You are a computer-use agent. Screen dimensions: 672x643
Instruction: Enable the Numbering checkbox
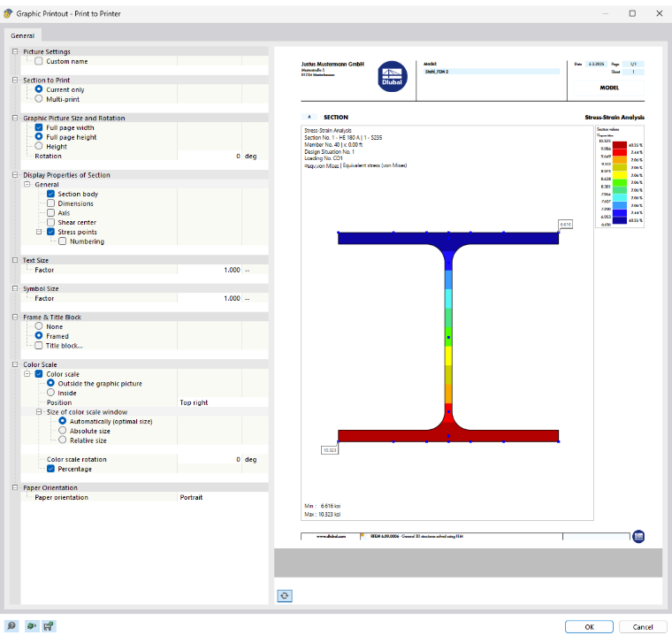[63, 241]
